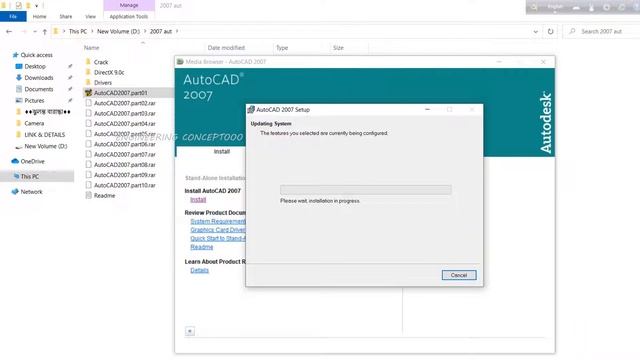Close the Media Browser window
Viewport: 640px width, 360px height.
pyautogui.click(x=543, y=62)
